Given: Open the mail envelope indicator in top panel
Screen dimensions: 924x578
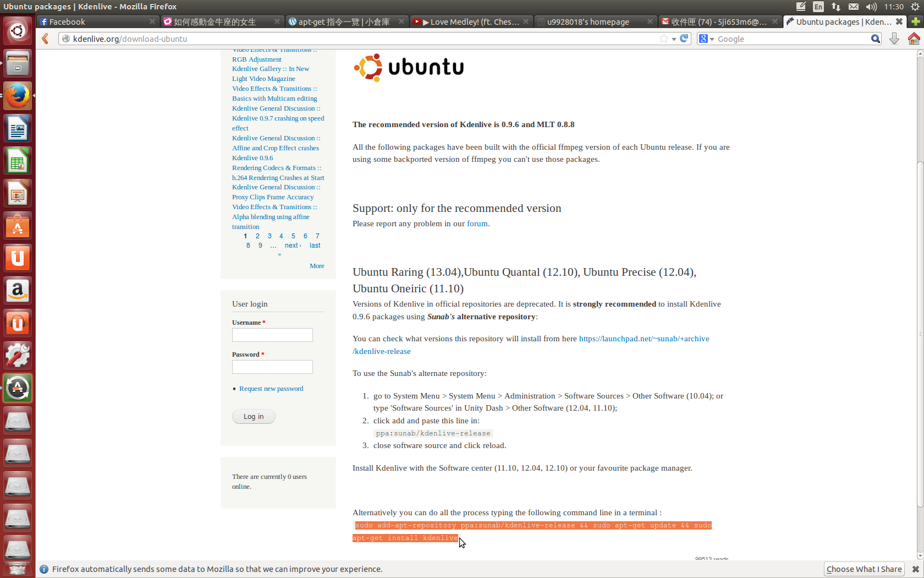Looking at the screenshot, I should [x=854, y=7].
